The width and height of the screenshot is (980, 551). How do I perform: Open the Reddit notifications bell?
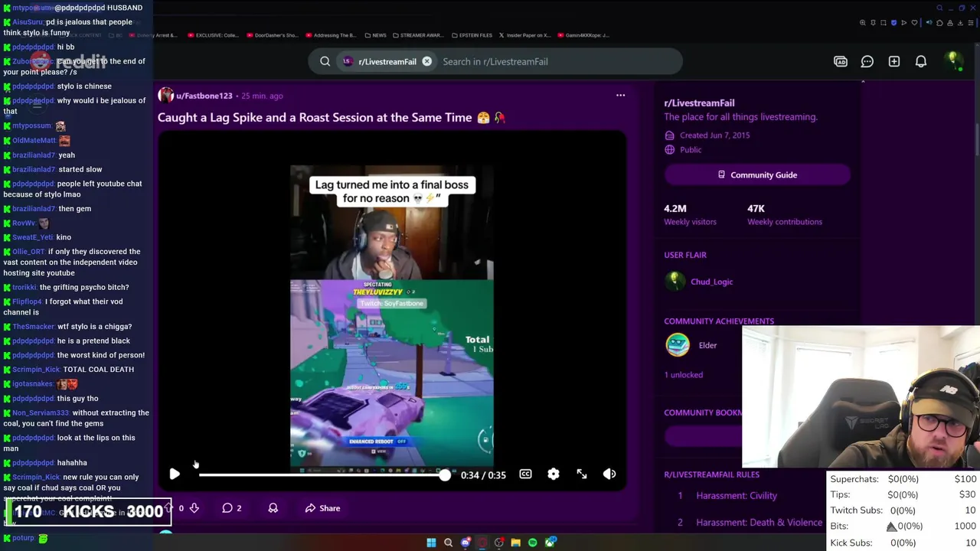click(x=921, y=61)
